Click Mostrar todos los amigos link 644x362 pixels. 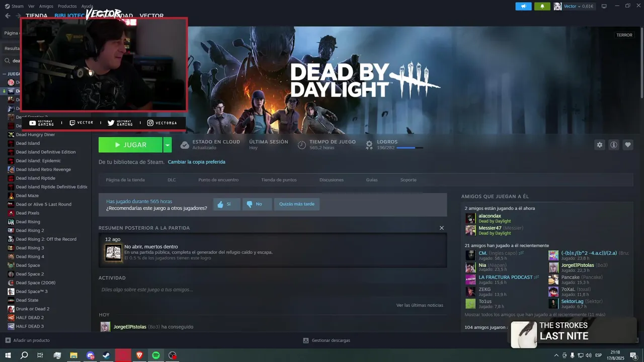[x=535, y=315]
